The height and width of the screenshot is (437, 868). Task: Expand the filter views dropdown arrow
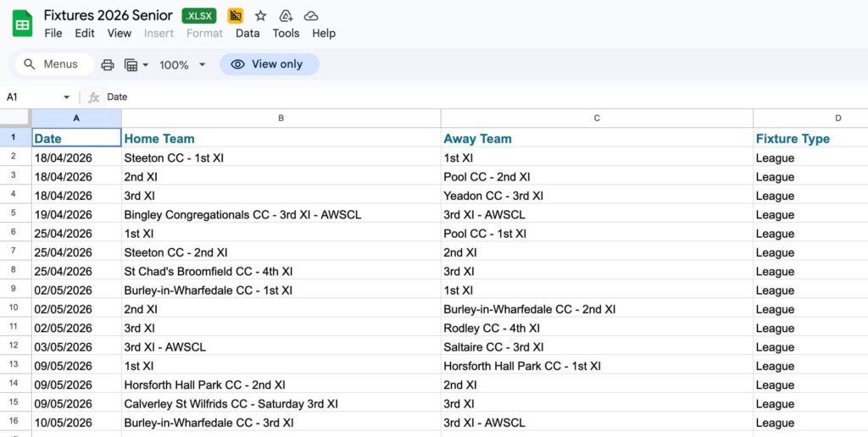(146, 64)
